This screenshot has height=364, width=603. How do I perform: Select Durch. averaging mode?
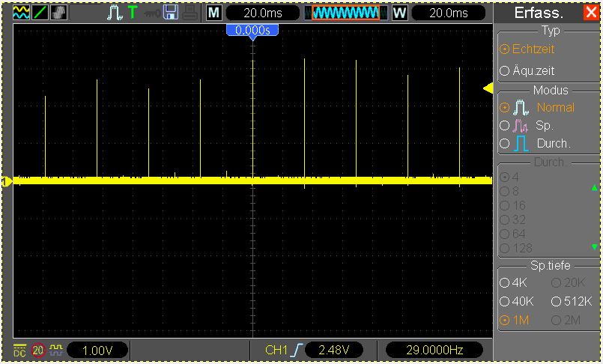coord(535,143)
